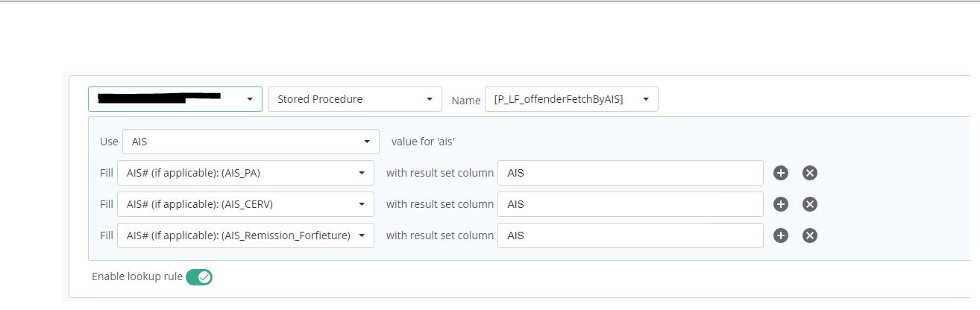Open the redacted data source dropdown

tap(175, 99)
